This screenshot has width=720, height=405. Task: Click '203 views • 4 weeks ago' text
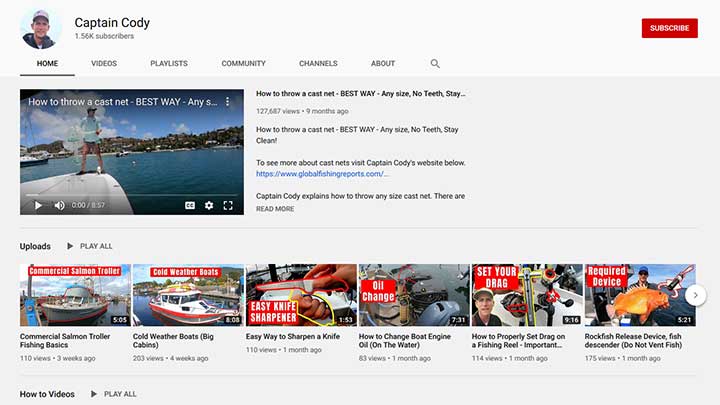click(x=170, y=358)
